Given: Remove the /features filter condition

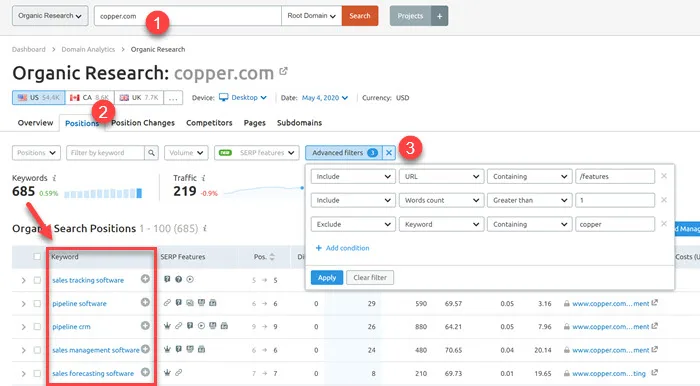Looking at the screenshot, I should coord(664,176).
